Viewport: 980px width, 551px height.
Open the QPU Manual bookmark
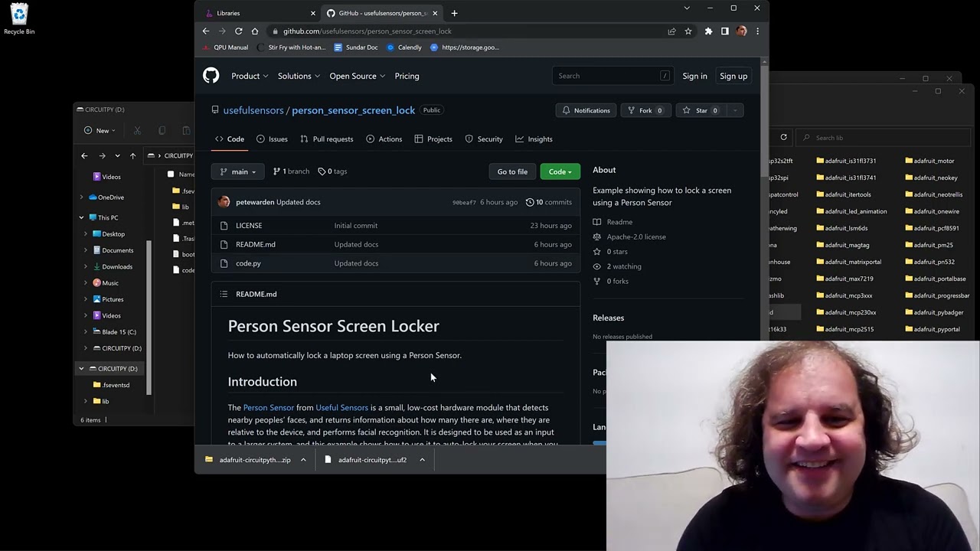tap(226, 47)
